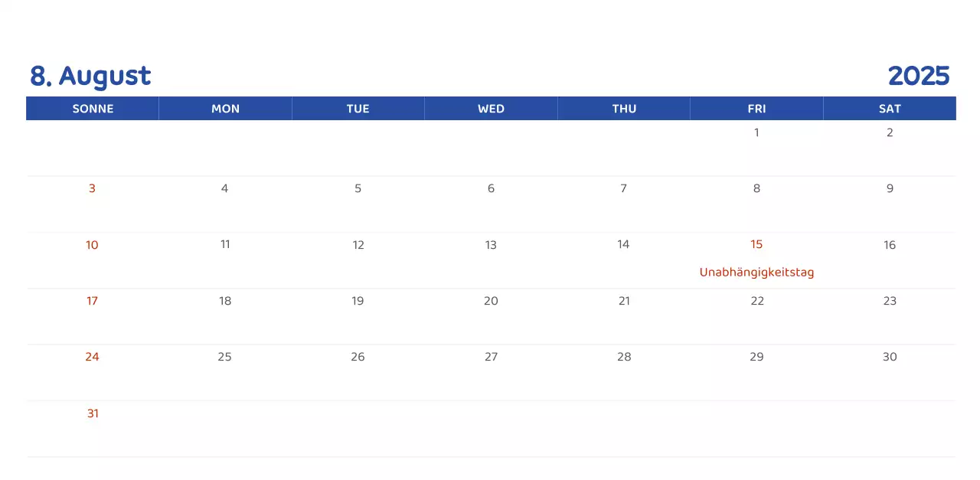Screen dimensions: 980x480
Task: Select the MON column header
Action: (225, 109)
